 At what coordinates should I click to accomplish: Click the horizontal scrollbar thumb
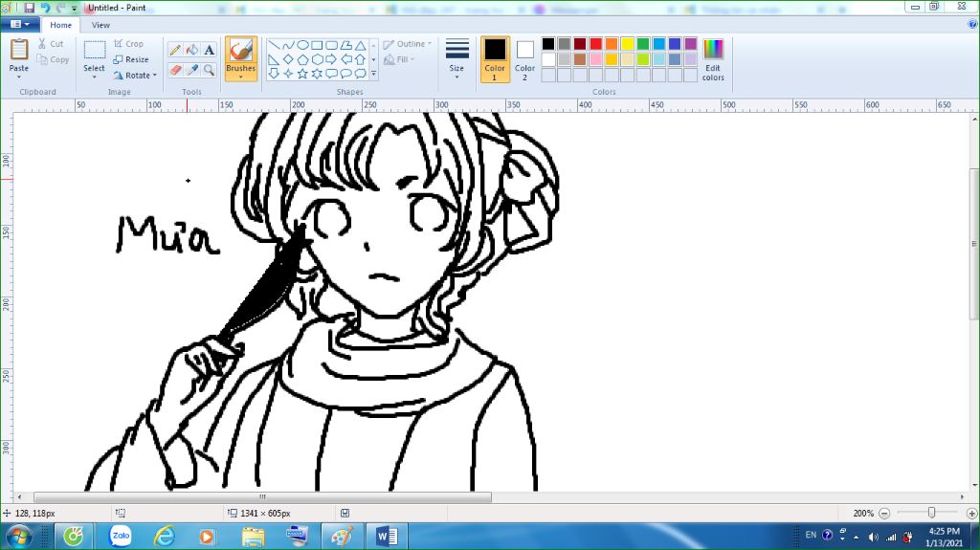click(262, 496)
